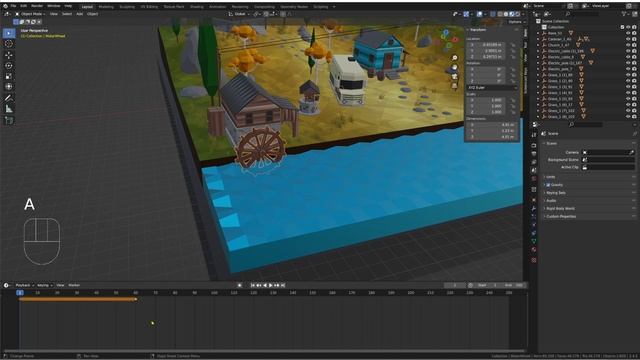Image resolution: width=640 pixels, height=360 pixels.
Task: Collapse the Scene panel in properties
Action: pyautogui.click(x=551, y=143)
